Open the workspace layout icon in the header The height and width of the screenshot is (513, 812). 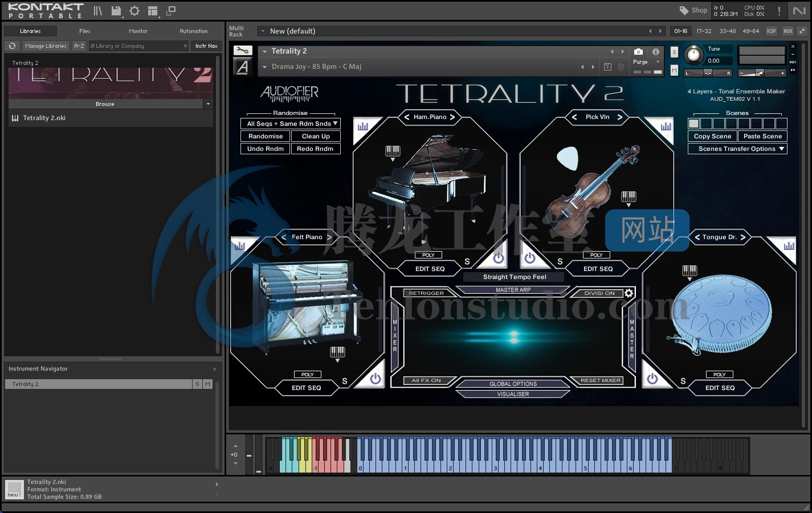pos(152,11)
